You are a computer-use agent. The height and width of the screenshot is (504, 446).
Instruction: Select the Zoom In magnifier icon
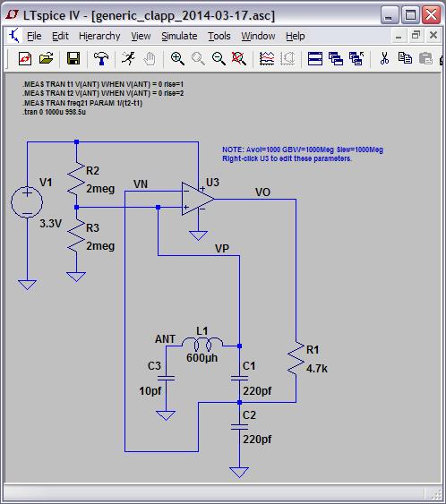click(x=177, y=59)
